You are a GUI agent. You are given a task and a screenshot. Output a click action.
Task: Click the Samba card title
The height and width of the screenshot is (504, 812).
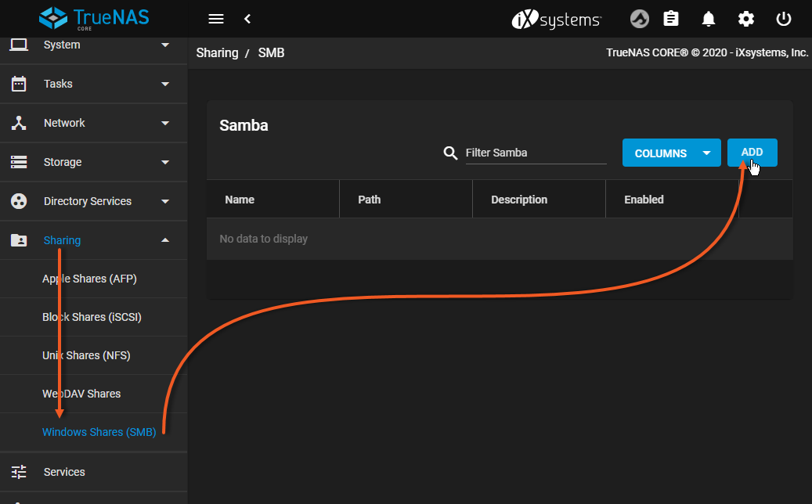click(244, 125)
